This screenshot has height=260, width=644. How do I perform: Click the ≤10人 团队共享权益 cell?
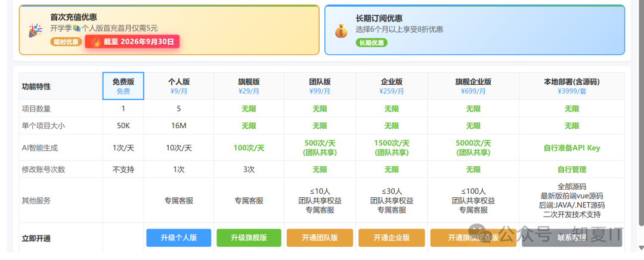(320, 201)
